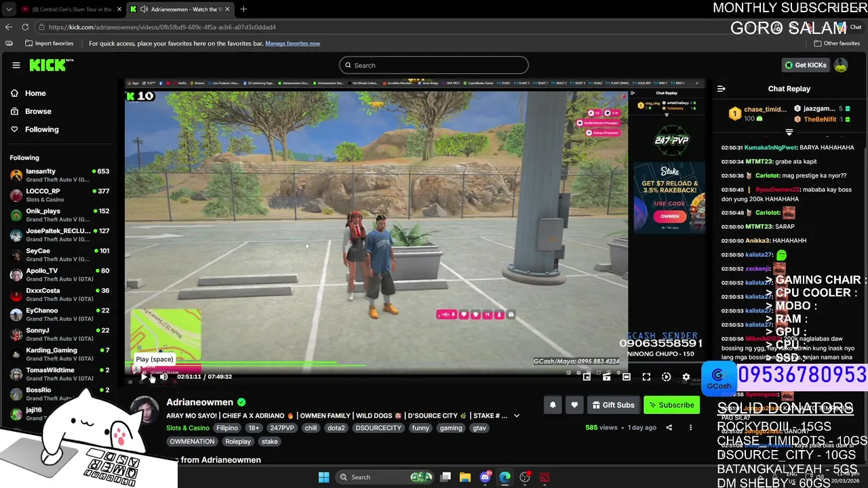Expand the stream title chevron
The width and height of the screenshot is (868, 488).
click(x=517, y=415)
